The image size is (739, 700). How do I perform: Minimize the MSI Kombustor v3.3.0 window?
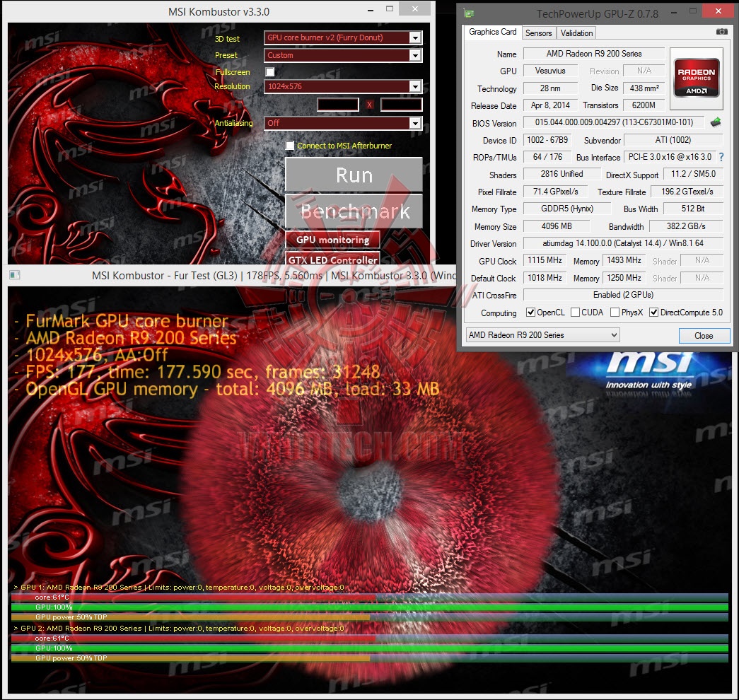(371, 10)
